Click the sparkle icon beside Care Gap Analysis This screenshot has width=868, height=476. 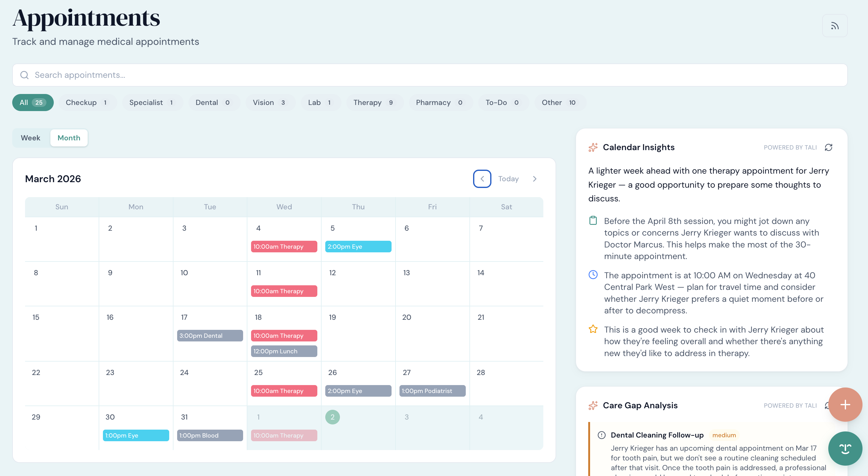593,405
